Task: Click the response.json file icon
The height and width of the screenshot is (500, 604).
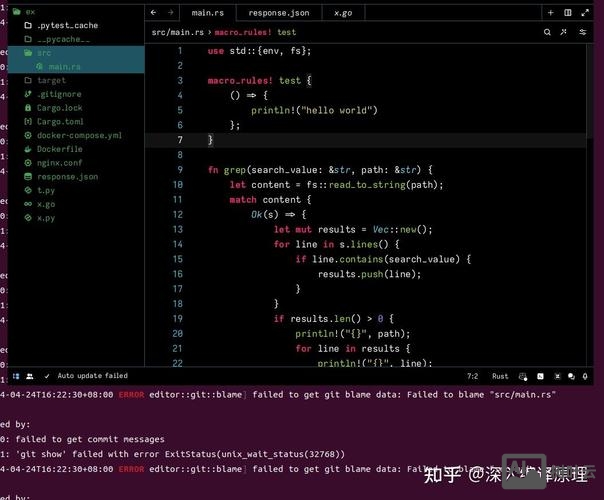Action: [x=28, y=176]
